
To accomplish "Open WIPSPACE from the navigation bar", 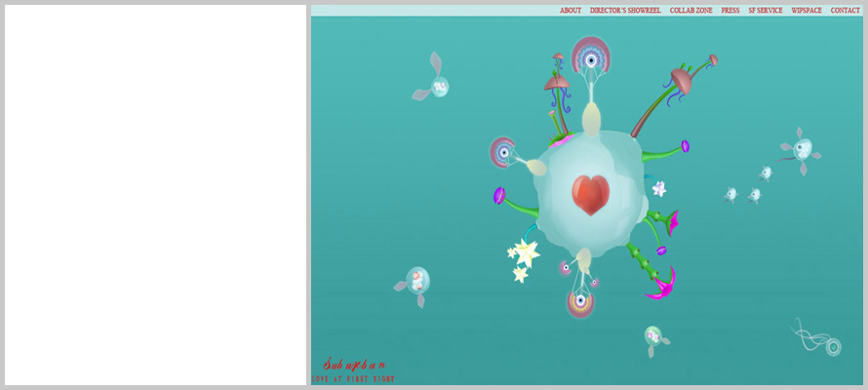I will point(807,11).
